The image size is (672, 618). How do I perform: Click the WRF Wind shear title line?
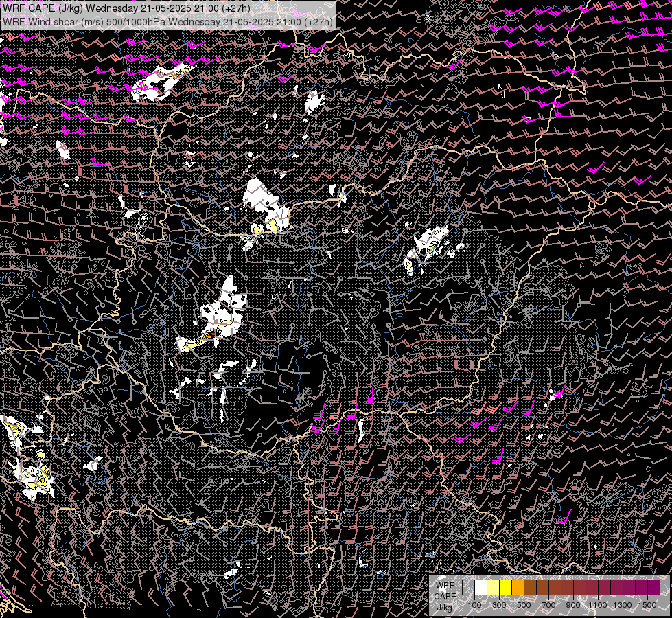(x=167, y=22)
